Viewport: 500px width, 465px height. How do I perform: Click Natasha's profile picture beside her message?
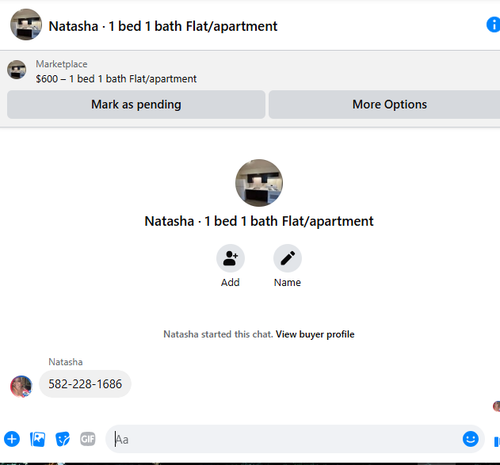pos(21,386)
